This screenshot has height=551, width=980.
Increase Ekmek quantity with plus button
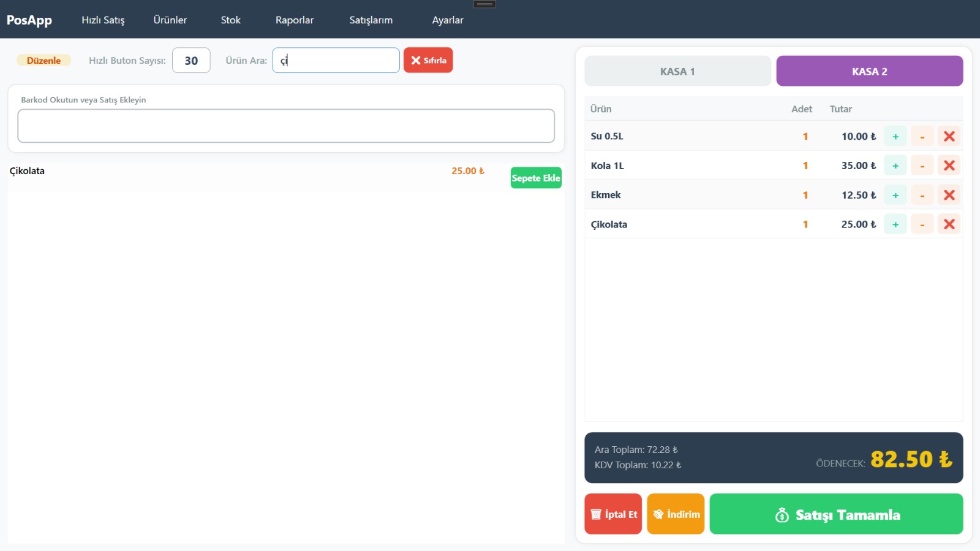[895, 195]
